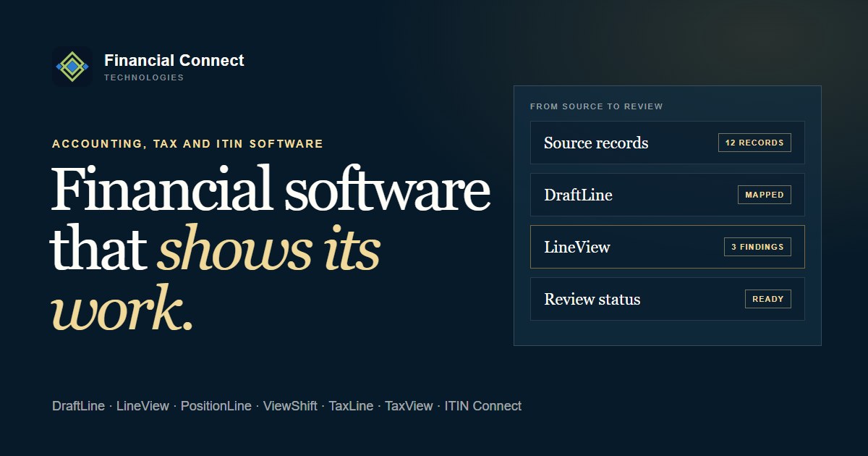Select the Review status row
868x456 pixels.
(668, 299)
